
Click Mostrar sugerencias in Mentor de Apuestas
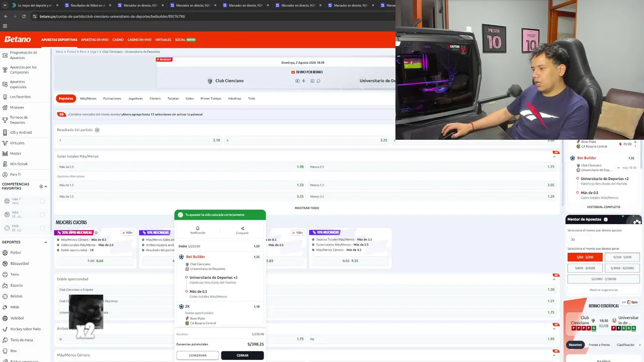click(604, 290)
